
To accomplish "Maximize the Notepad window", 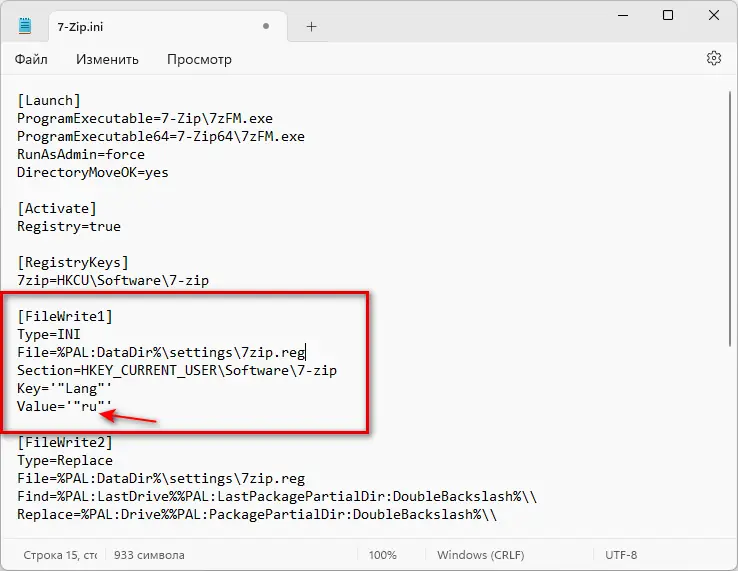I will (x=667, y=16).
